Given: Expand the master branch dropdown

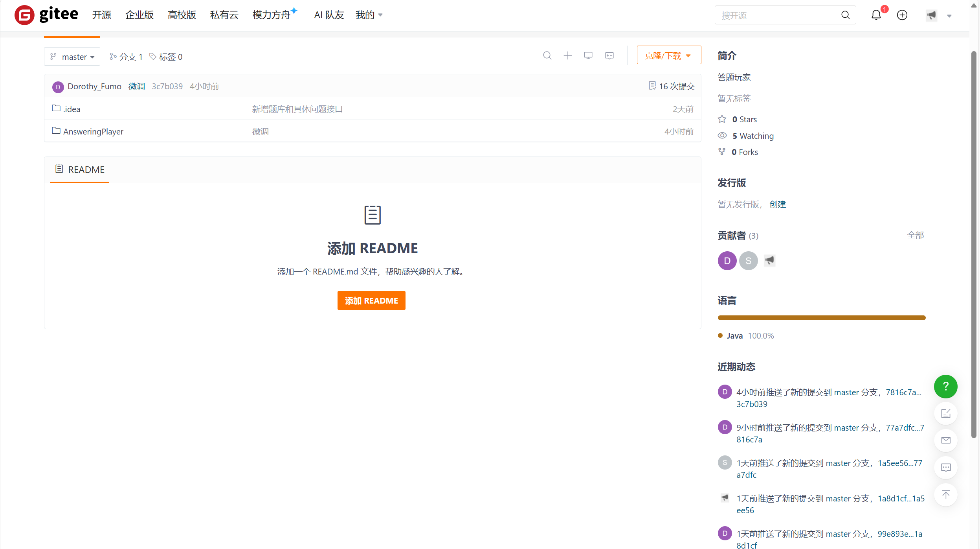Looking at the screenshot, I should tap(72, 57).
